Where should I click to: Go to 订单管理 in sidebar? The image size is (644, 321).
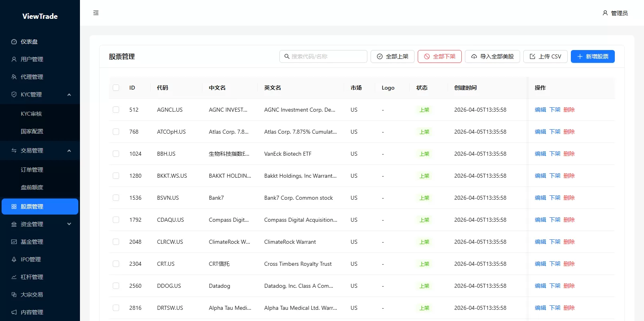40,170
